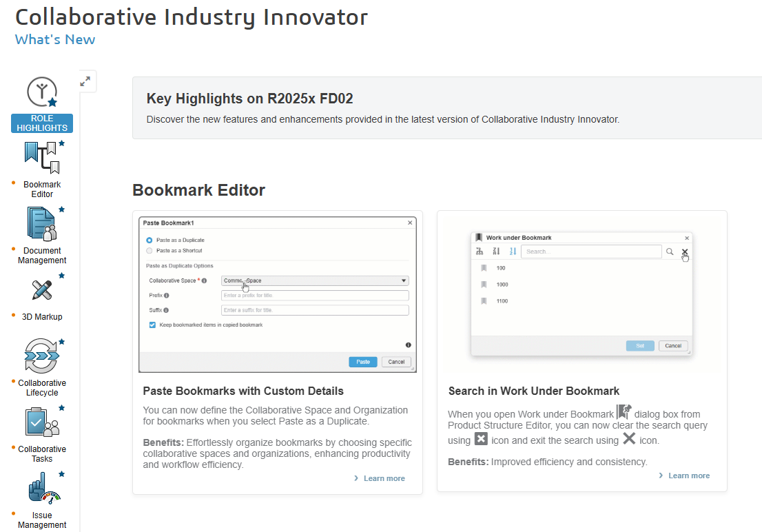Click the search magnifier icon in Work under Bookmark
The height and width of the screenshot is (532, 762).
pyautogui.click(x=670, y=252)
